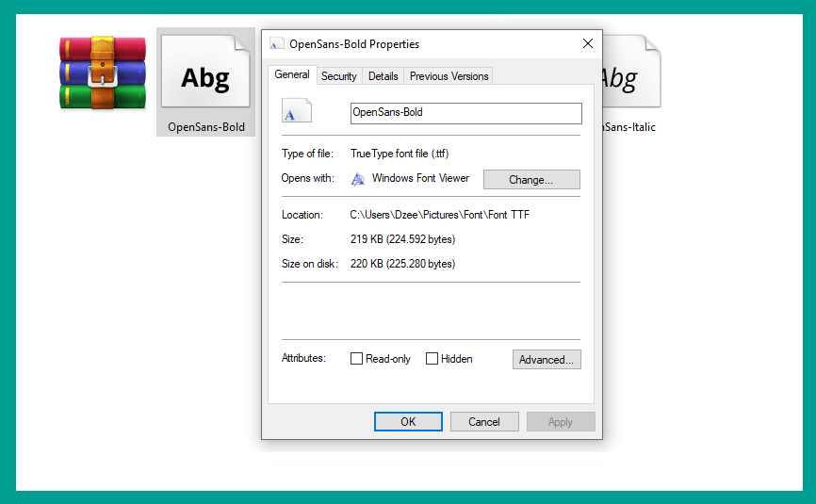816x504 pixels.
Task: Click the 'Size:' label
Action: pos(292,239)
